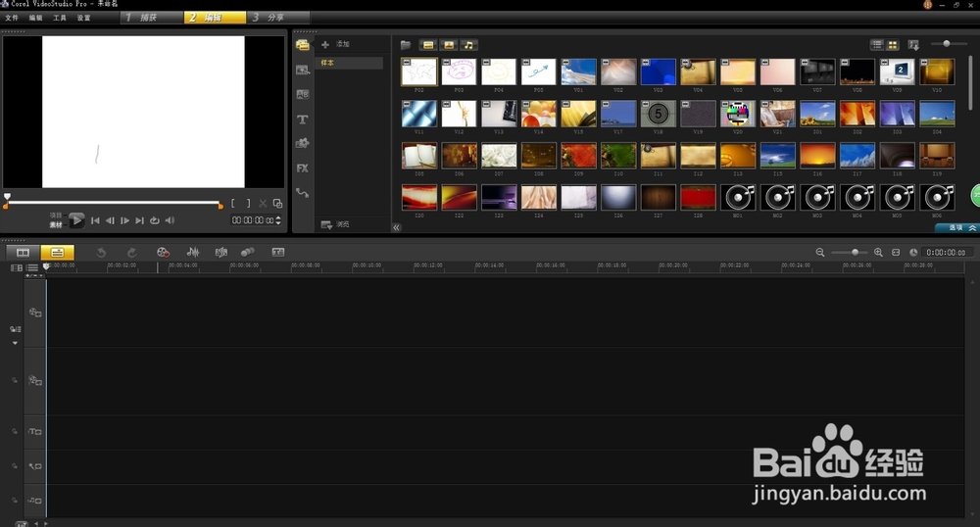The width and height of the screenshot is (980, 527).
Task: Toggle repeat playback in preview
Action: point(155,220)
